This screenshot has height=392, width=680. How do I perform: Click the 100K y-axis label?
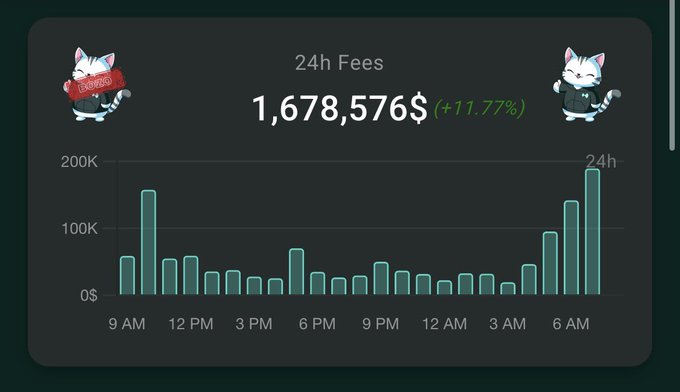[x=79, y=229]
